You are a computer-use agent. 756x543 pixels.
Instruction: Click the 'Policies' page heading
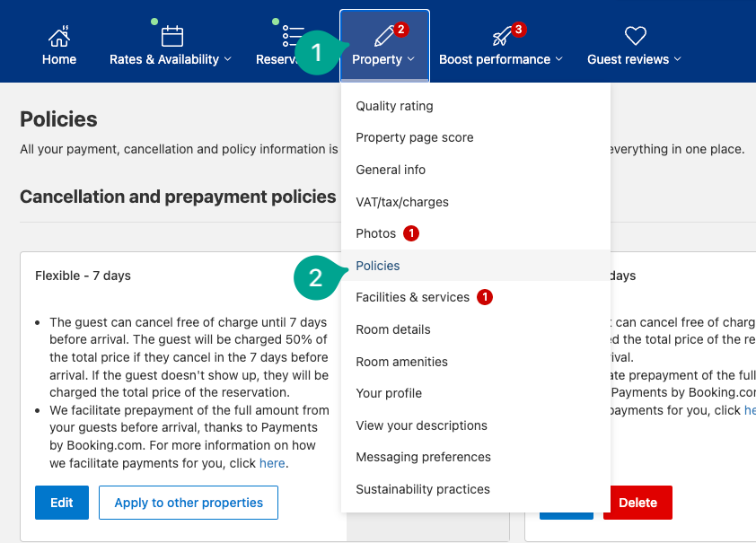tap(58, 119)
